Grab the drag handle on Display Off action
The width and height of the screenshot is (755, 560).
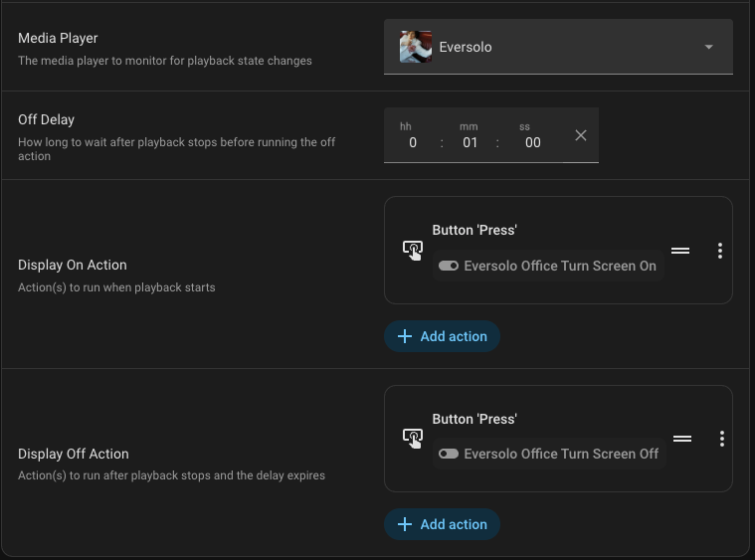[681, 439]
